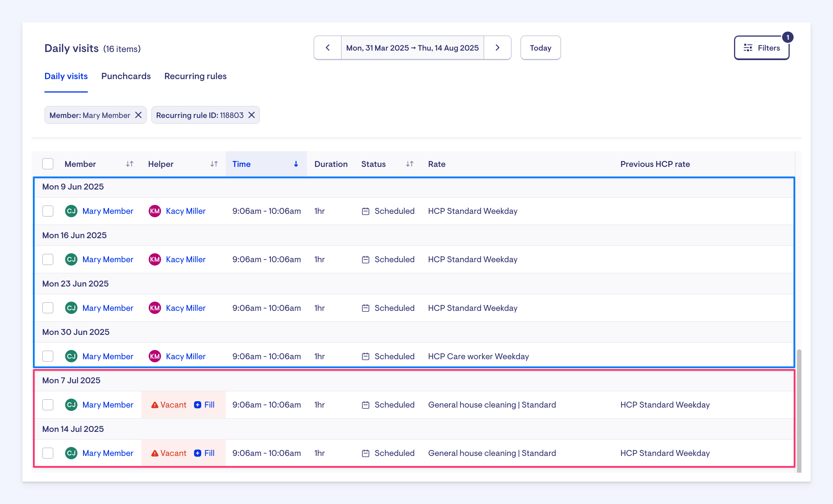Screen dimensions: 833x504
Task: Click the Time column header
Action: (266, 164)
